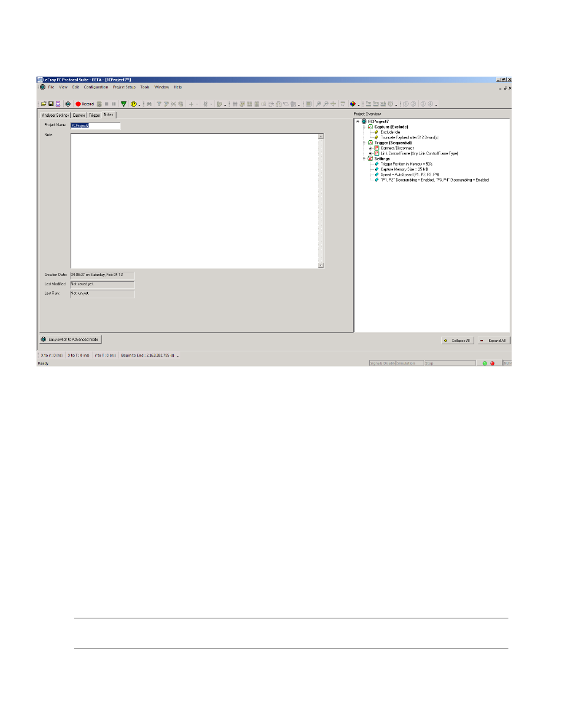Open the Window menu
Image resolution: width=562 pixels, height=728 pixels.
161,87
